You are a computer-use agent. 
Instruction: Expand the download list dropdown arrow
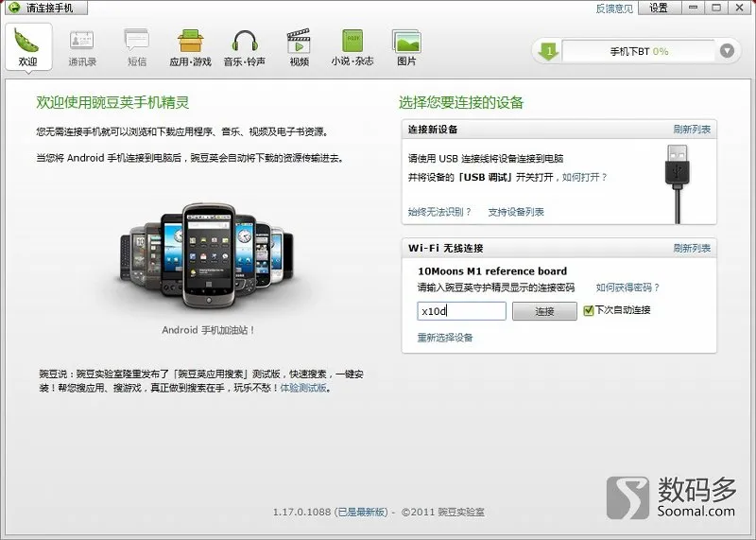pyautogui.click(x=727, y=51)
